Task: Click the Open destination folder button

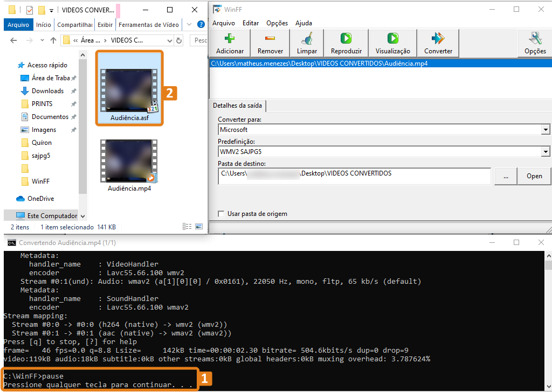Action: (534, 176)
